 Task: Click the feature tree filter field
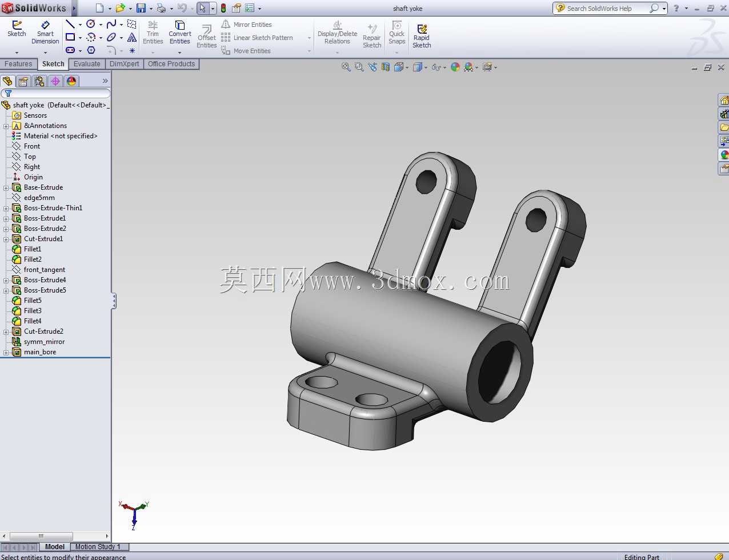coord(55,93)
